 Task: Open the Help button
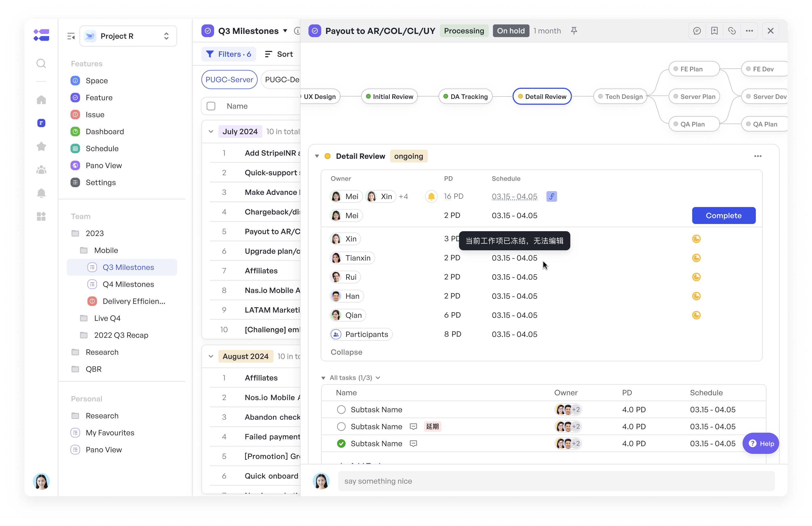pos(761,444)
